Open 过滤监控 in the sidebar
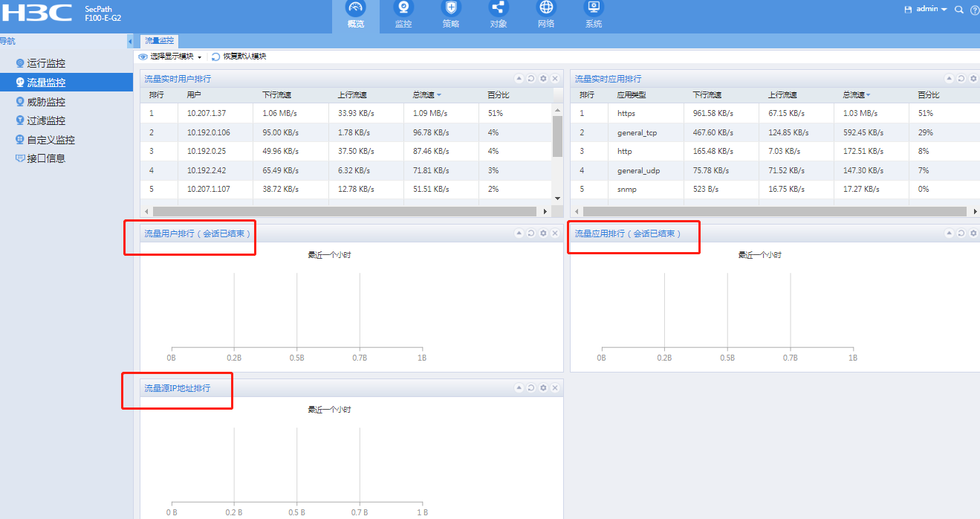Screen dimensions: 980x519 (x=46, y=120)
